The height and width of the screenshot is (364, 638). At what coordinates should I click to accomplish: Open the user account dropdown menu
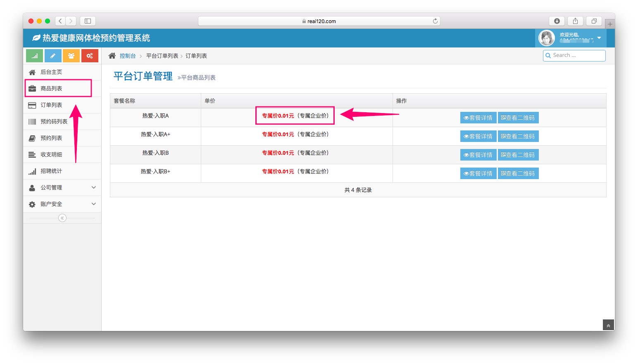tap(599, 38)
